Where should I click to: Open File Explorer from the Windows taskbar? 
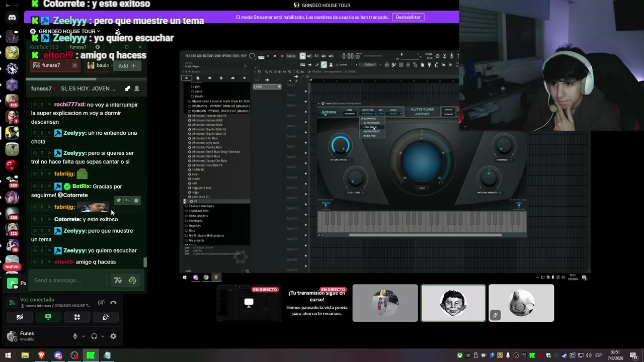[25, 355]
